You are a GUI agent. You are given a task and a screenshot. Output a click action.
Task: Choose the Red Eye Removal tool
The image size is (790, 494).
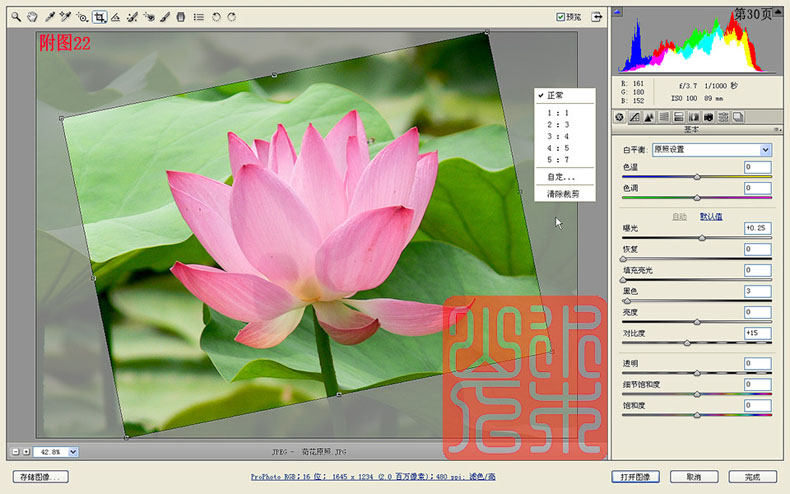pos(149,17)
